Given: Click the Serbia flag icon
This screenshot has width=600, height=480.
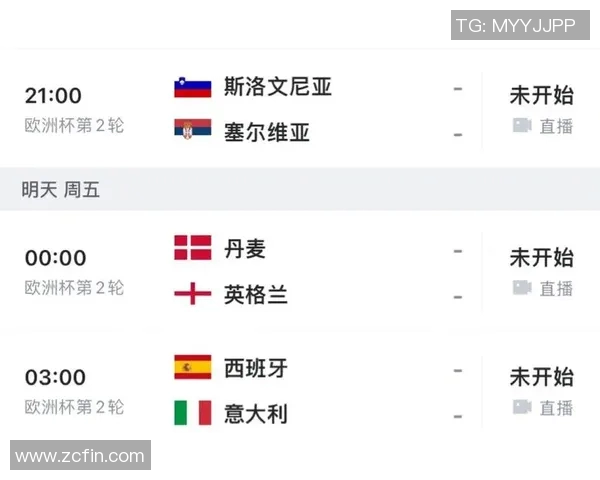Looking at the screenshot, I should click(x=193, y=131).
